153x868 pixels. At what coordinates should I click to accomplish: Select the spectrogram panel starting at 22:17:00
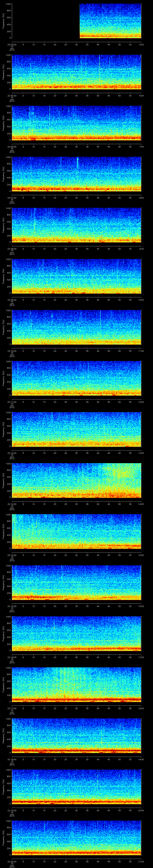click(x=77, y=685)
